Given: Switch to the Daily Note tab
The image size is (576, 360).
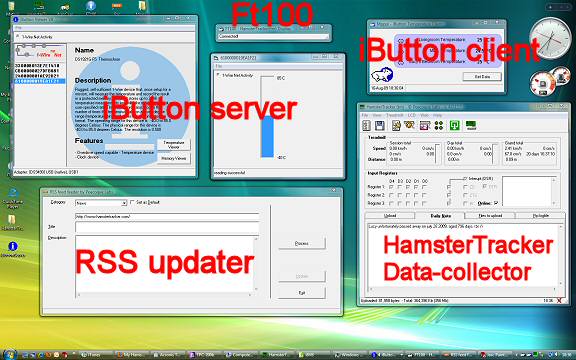Looking at the screenshot, I should tap(440, 216).
